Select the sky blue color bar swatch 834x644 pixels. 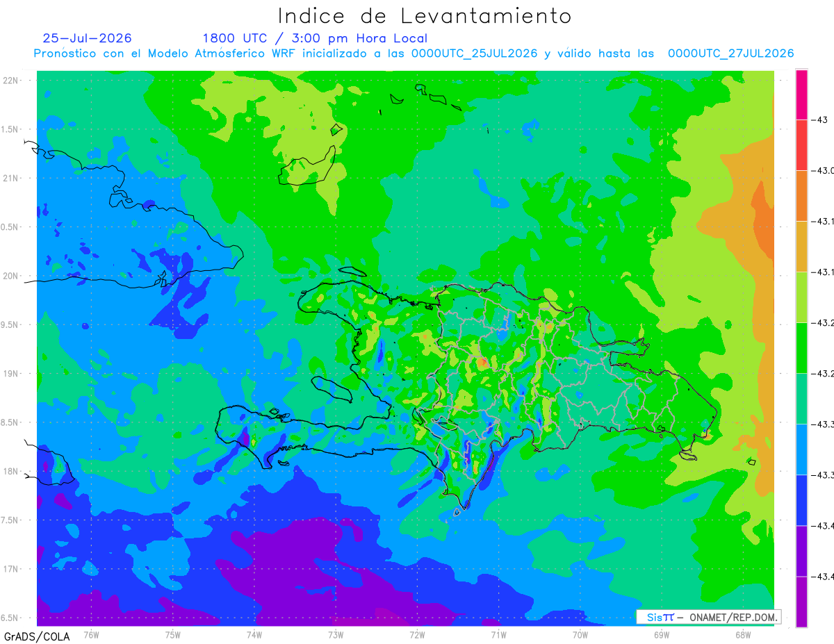(x=801, y=449)
